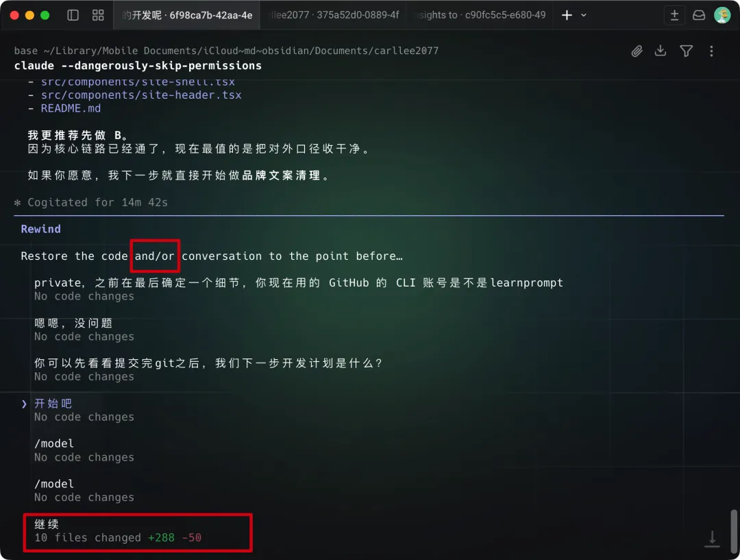The image size is (740, 560).
Task: Switch to the 375a52d0-0889-4f tab
Action: pos(334,15)
